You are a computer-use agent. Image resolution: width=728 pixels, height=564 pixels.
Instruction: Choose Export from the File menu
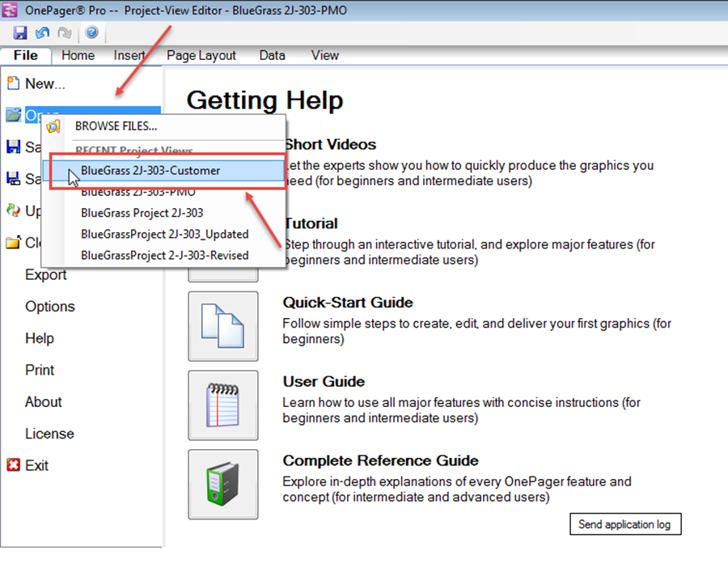[x=45, y=275]
